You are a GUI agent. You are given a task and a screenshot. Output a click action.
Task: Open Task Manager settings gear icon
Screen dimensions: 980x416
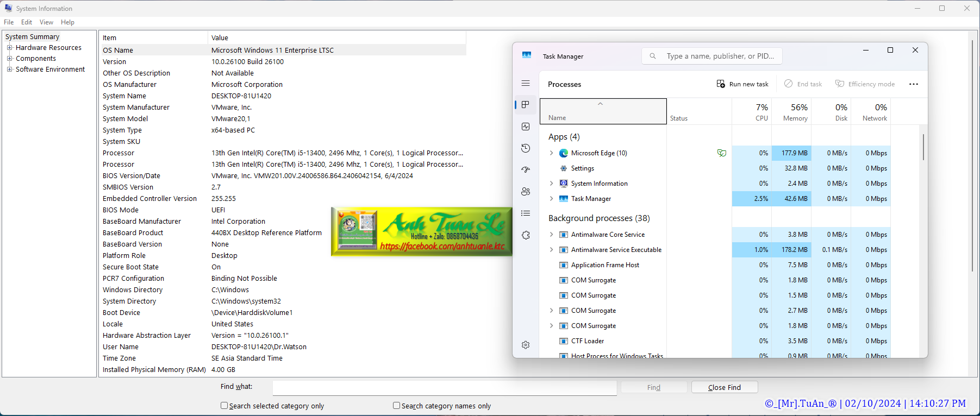coord(526,345)
